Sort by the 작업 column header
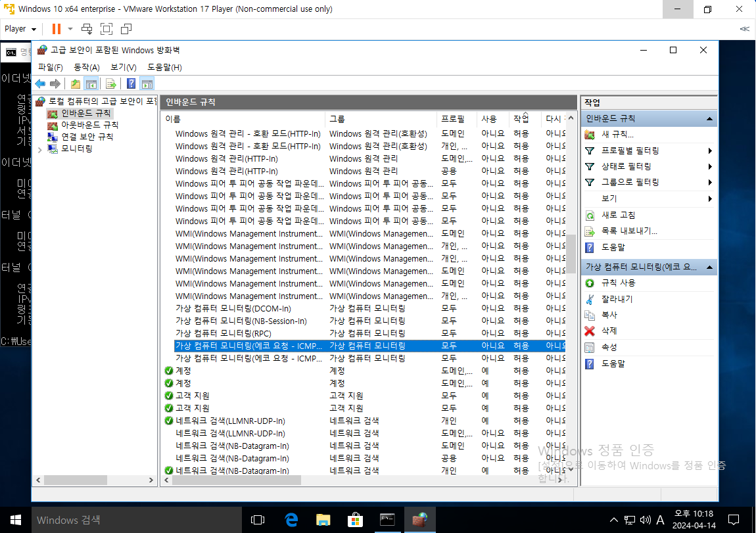Viewport: 756px width, 533px height. click(525, 118)
